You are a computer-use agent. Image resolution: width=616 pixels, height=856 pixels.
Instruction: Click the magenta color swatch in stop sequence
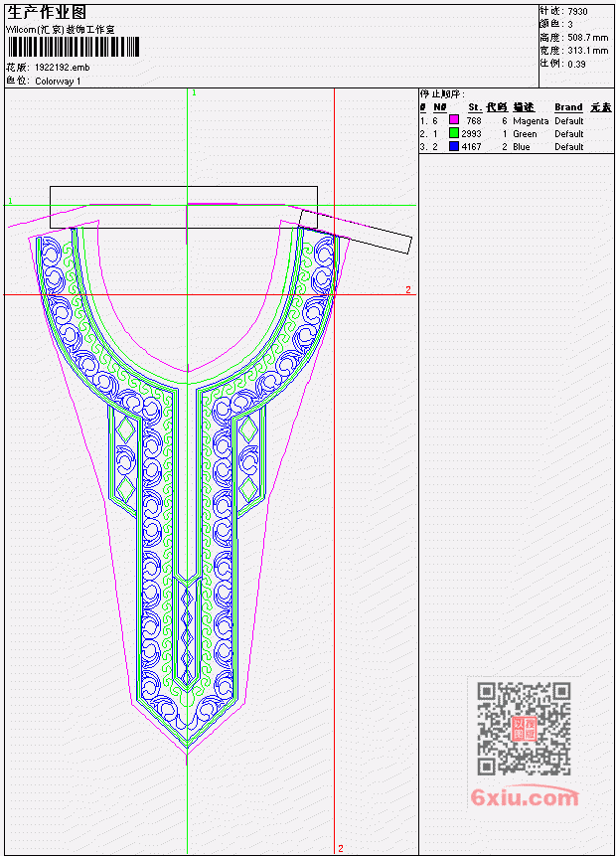[x=453, y=120]
